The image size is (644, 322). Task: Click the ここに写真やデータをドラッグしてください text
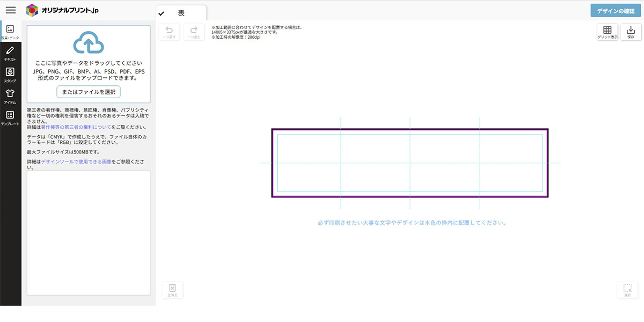coord(89,63)
